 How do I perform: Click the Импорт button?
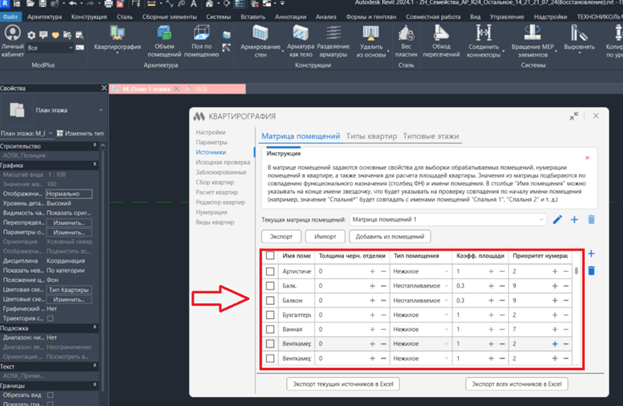(325, 236)
